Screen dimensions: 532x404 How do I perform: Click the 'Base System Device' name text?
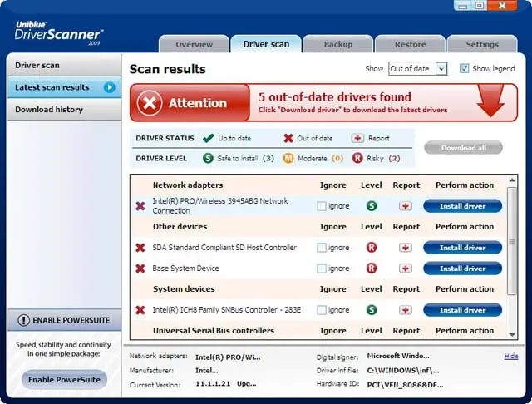pos(185,269)
